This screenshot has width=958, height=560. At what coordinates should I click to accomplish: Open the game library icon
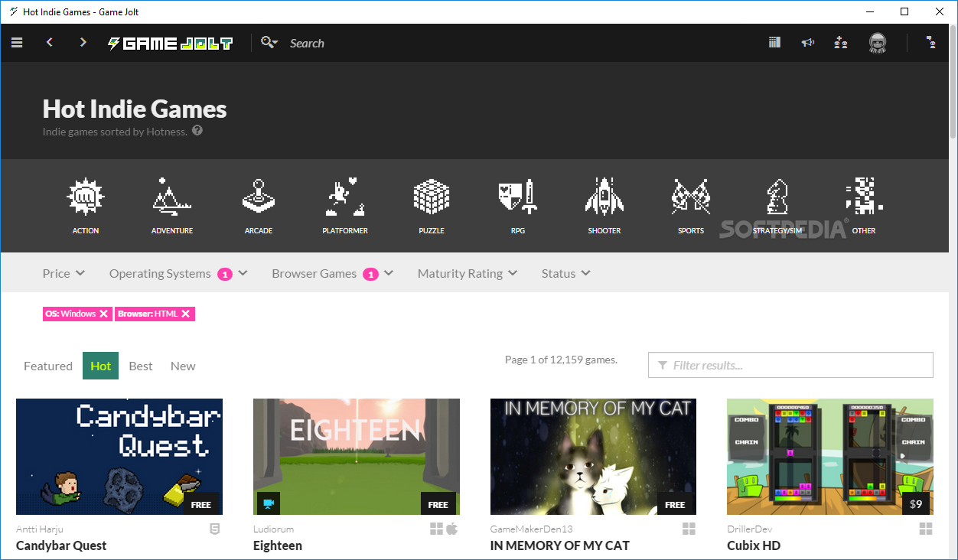775,43
